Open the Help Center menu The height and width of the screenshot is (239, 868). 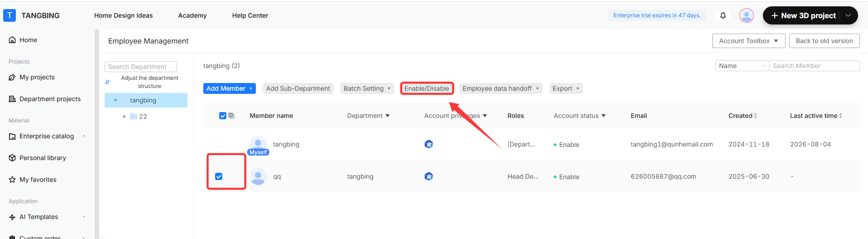250,15
